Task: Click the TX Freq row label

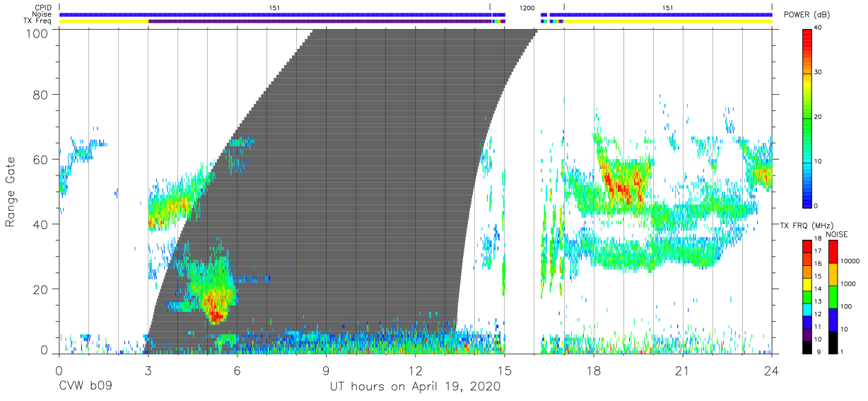Action: click(x=38, y=21)
